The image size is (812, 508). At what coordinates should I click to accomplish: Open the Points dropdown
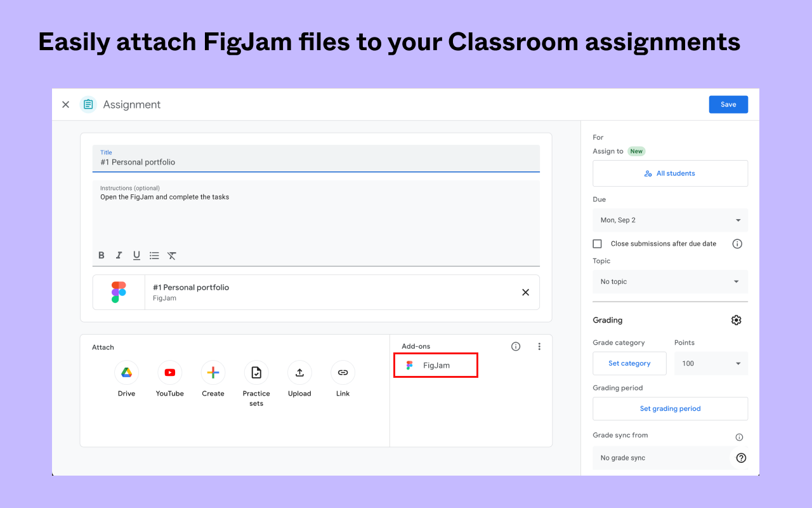[711, 363]
